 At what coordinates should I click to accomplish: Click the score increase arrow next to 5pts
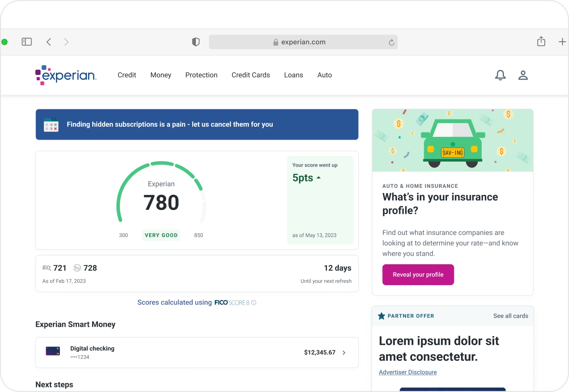coord(319,178)
